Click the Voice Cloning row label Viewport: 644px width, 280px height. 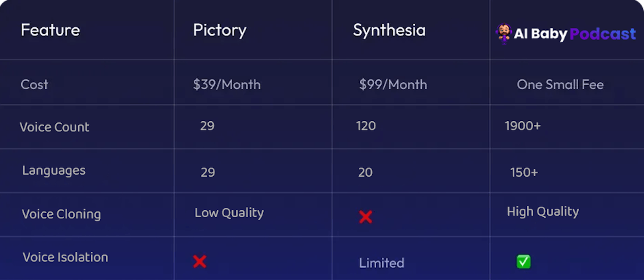pyautogui.click(x=61, y=214)
